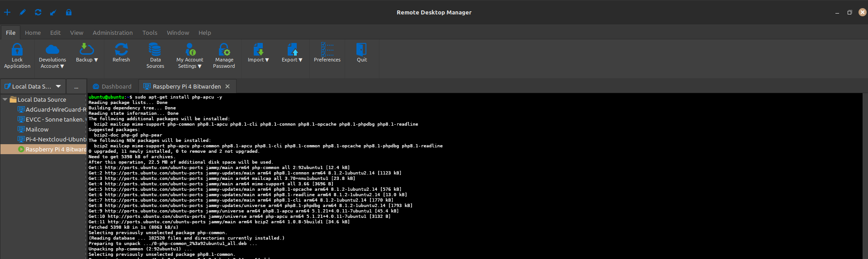Select the Mailcow entry in tree
Image resolution: width=868 pixels, height=259 pixels.
coord(37,129)
